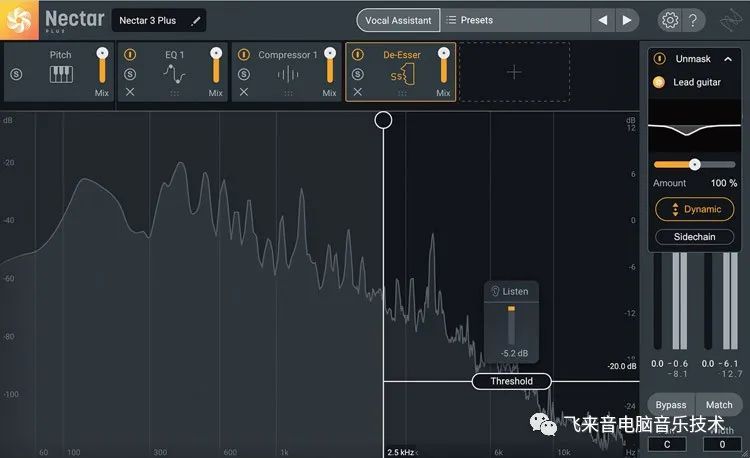
Task: Grab the De-Esser drag handle dots
Action: click(402, 93)
